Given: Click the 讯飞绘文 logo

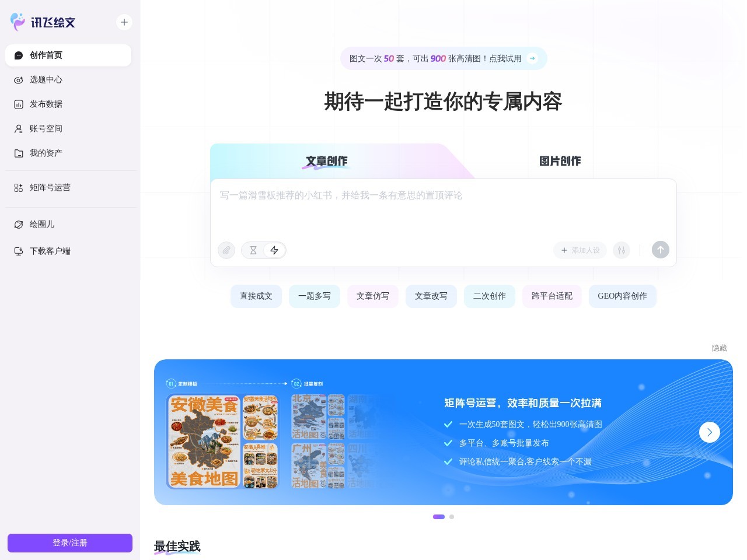Looking at the screenshot, I should tap(43, 22).
